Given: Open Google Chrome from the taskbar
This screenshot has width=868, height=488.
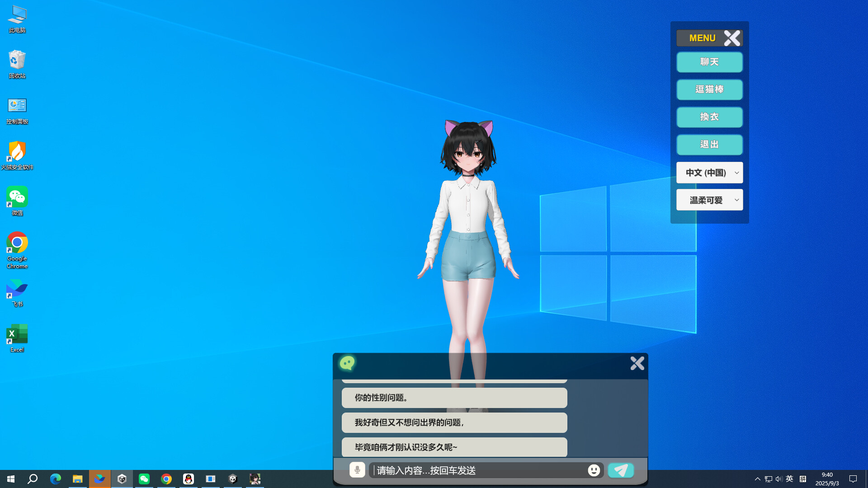Looking at the screenshot, I should pos(166,479).
